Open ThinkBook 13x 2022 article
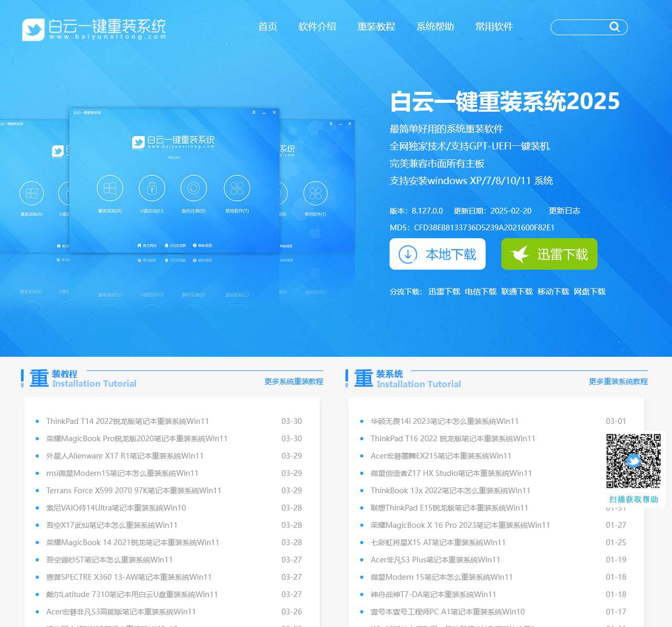 pyautogui.click(x=450, y=491)
